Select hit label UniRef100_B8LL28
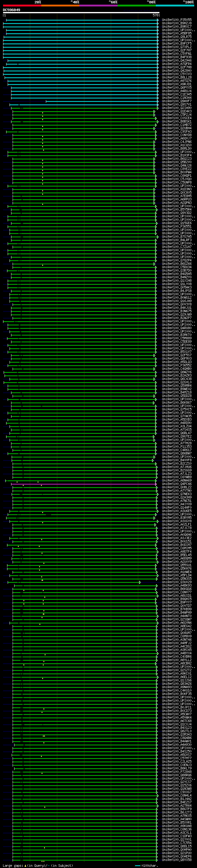197x868 pixels. 177,78
